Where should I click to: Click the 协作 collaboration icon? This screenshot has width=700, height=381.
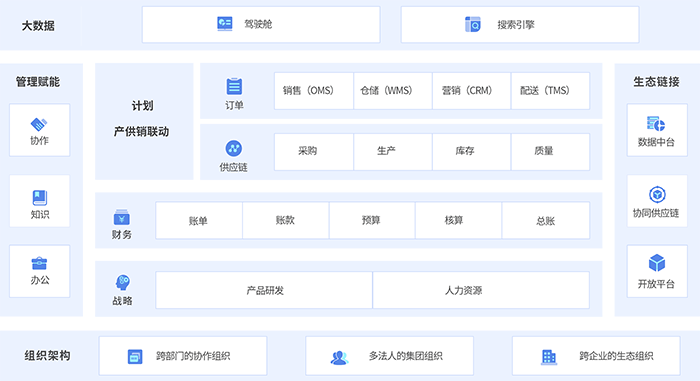[39, 124]
